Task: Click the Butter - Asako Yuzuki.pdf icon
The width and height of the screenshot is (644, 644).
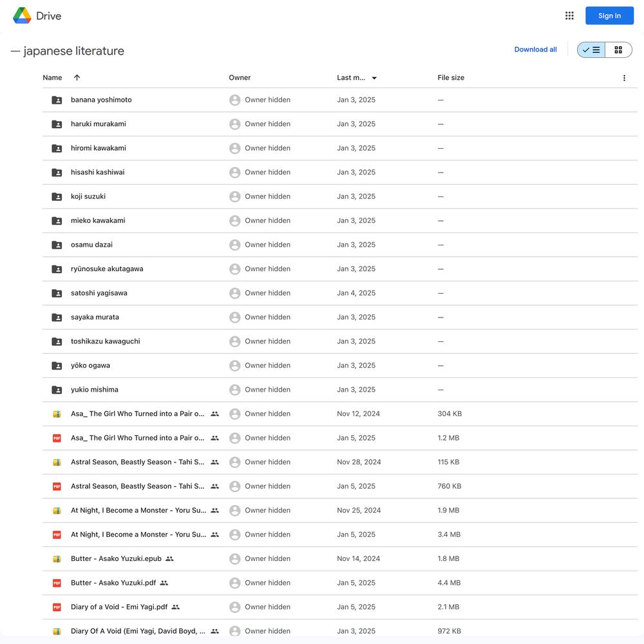Action: pos(57,583)
